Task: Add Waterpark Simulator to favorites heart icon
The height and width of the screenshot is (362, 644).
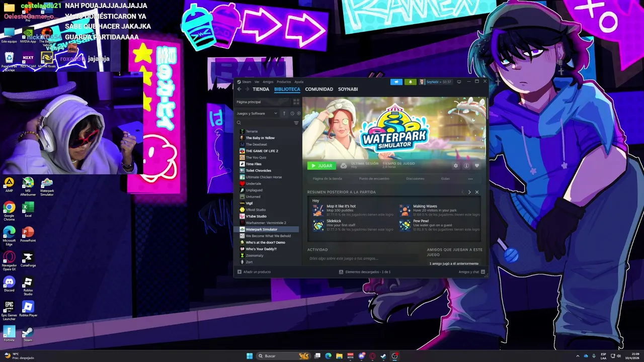Action: click(x=477, y=165)
